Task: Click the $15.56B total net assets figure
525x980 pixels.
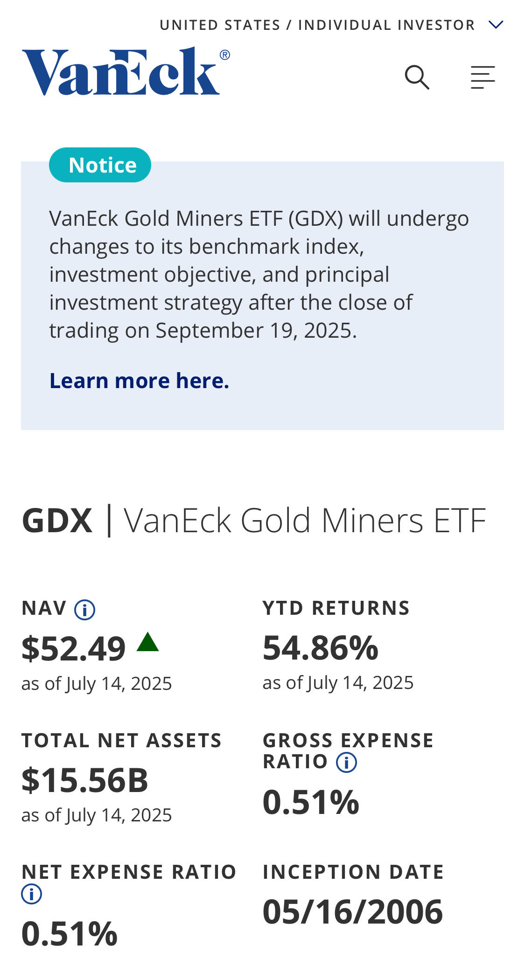Action: [85, 780]
